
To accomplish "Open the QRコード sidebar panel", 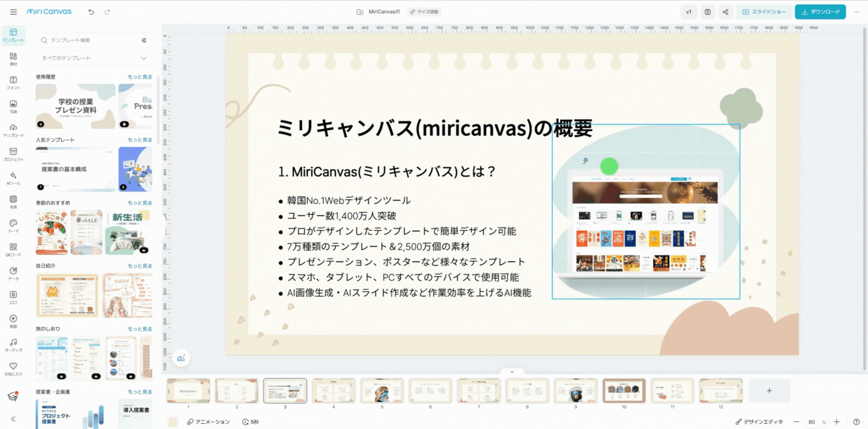I will [x=13, y=250].
